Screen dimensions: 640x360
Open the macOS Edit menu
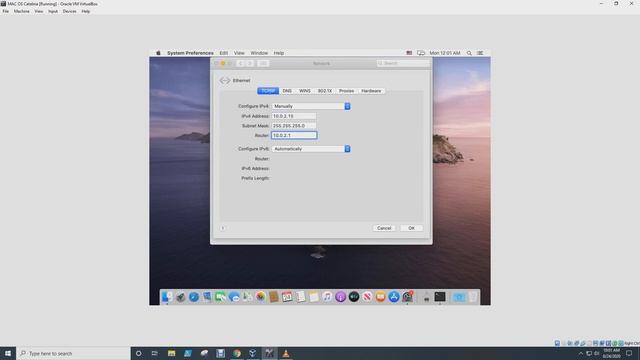[224, 53]
